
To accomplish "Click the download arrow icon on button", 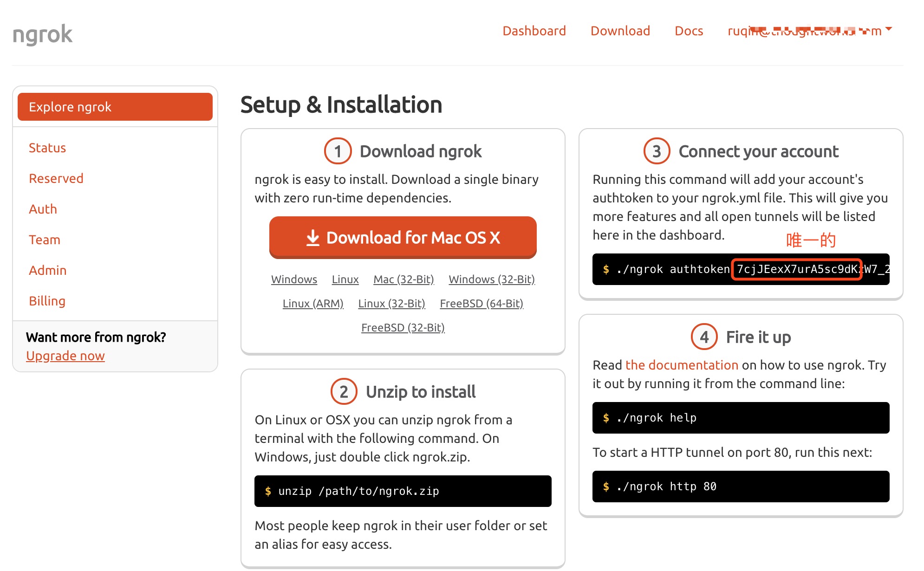I will click(313, 238).
